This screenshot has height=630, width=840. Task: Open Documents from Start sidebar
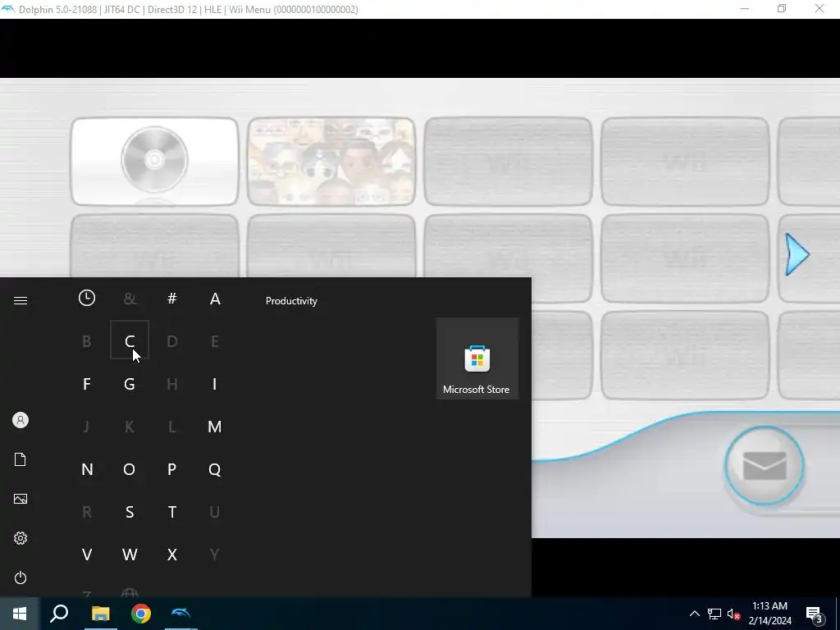[21, 459]
